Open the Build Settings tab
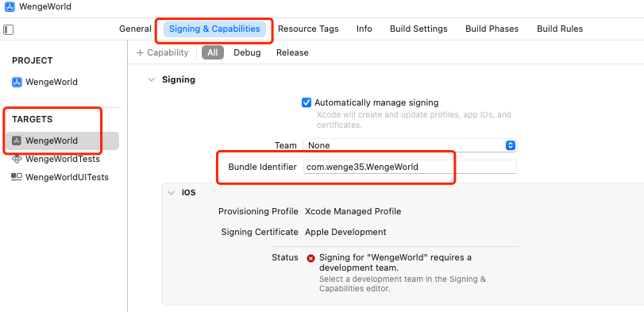The width and height of the screenshot is (644, 312). tap(418, 29)
